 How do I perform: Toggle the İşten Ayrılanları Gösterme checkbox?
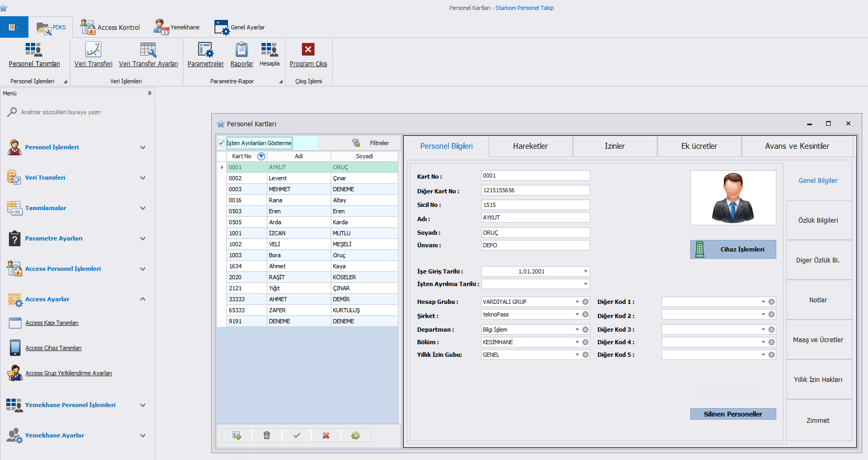[x=222, y=143]
